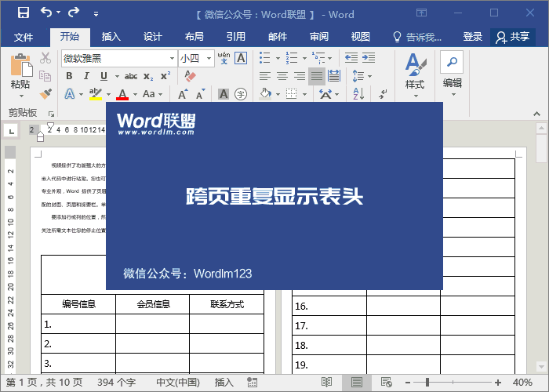The image size is (549, 392).
Task: Toggle superscript formatting
Action: (x=165, y=76)
